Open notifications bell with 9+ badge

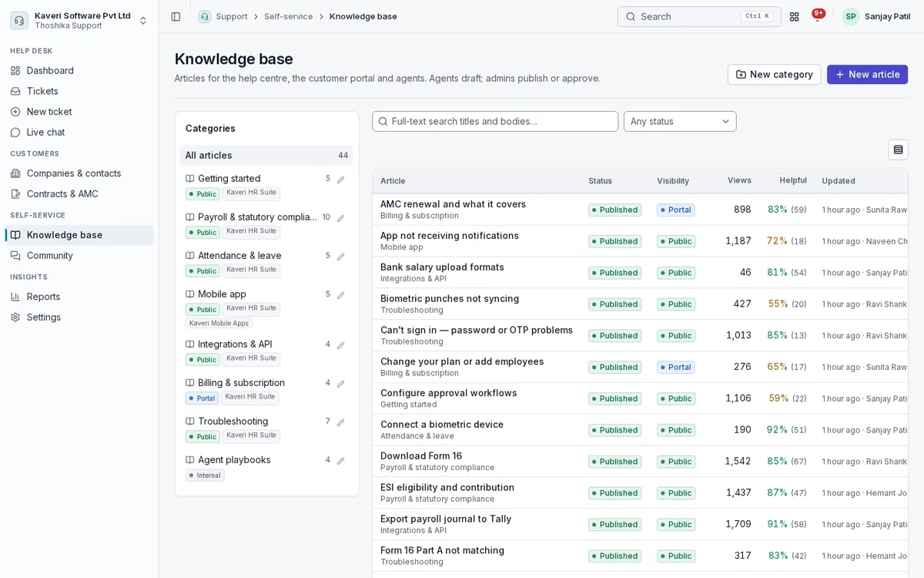[x=818, y=16]
